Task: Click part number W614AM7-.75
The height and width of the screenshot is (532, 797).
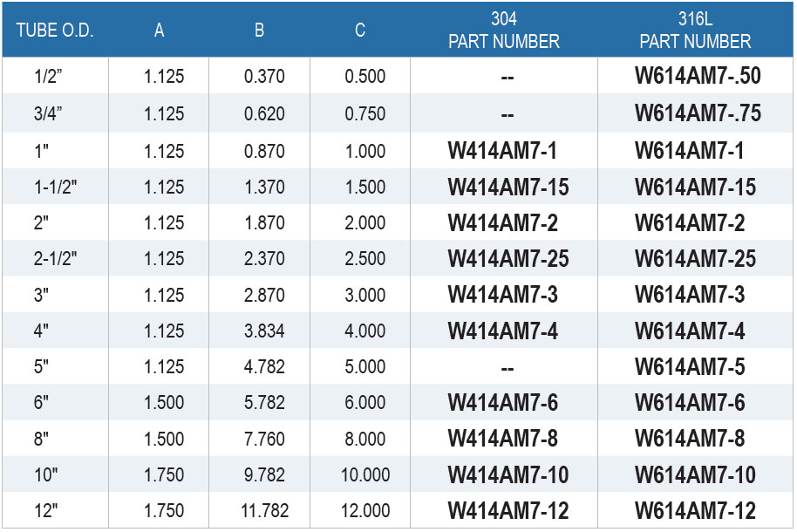Action: (698, 113)
